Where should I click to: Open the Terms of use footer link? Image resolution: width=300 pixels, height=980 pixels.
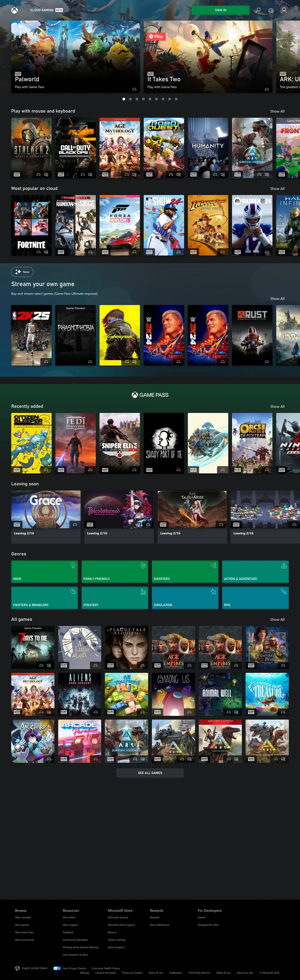tap(156, 973)
